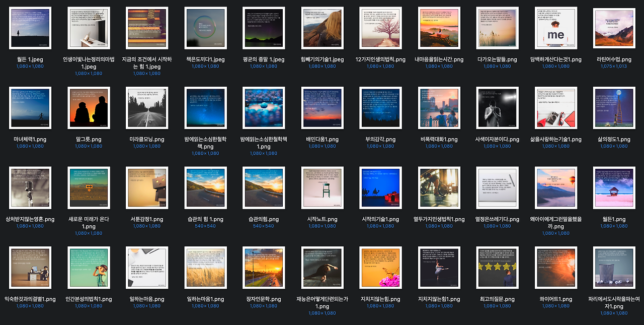644x325 pixels.
Task: Click the file name '콰이어트1.png'
Action: tap(555, 299)
